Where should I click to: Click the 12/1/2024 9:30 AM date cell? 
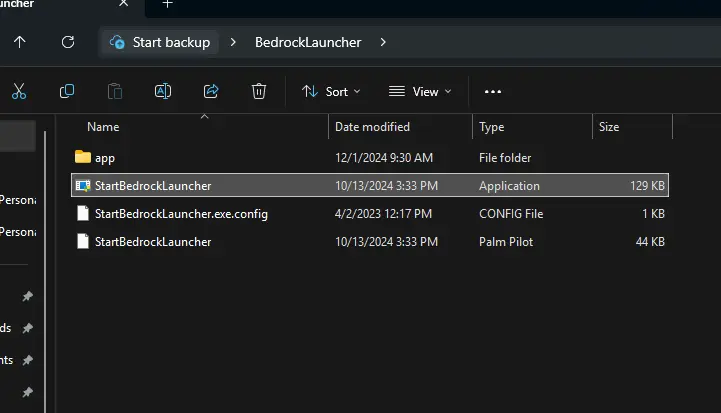pyautogui.click(x=384, y=158)
